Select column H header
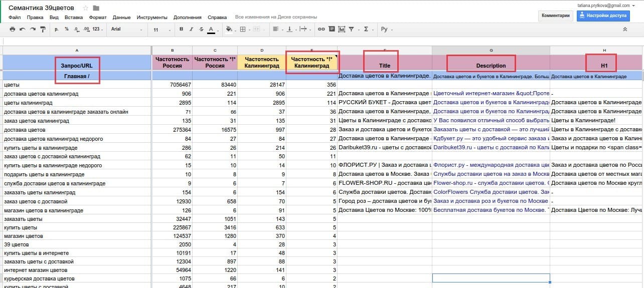 coord(597,50)
